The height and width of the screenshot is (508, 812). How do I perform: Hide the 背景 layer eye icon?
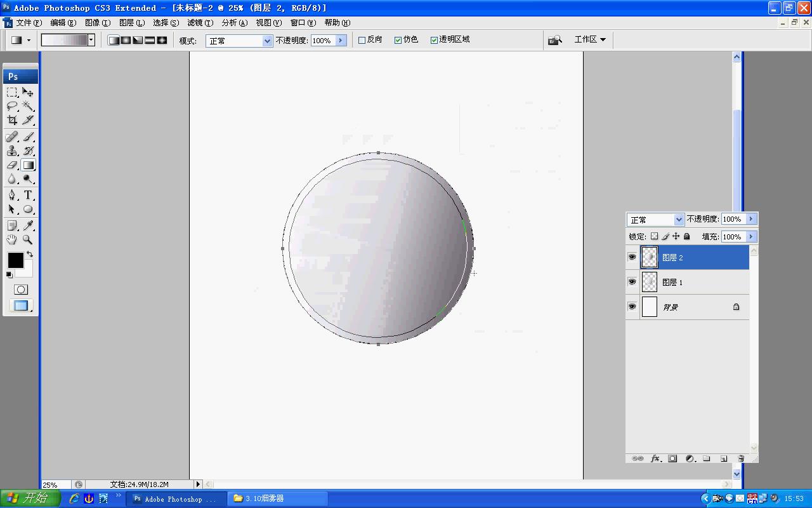(x=632, y=306)
